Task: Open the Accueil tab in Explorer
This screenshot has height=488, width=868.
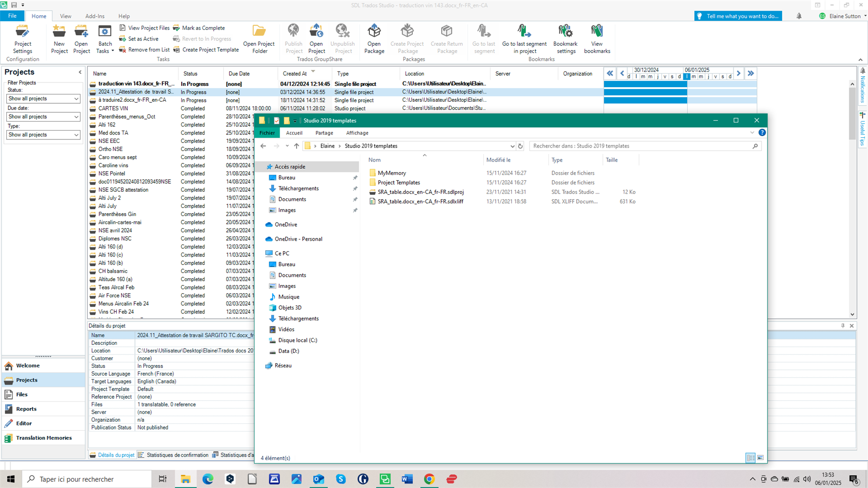Action: pyautogui.click(x=294, y=133)
